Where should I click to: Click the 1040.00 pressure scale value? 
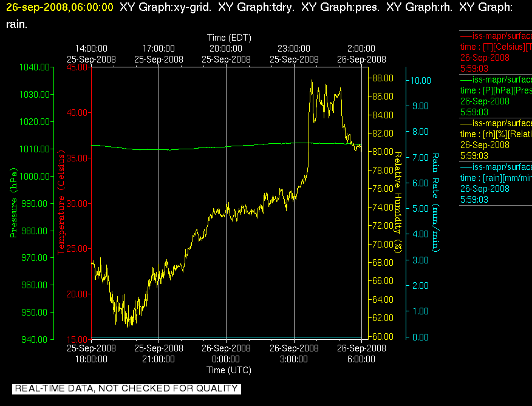pyautogui.click(x=35, y=67)
